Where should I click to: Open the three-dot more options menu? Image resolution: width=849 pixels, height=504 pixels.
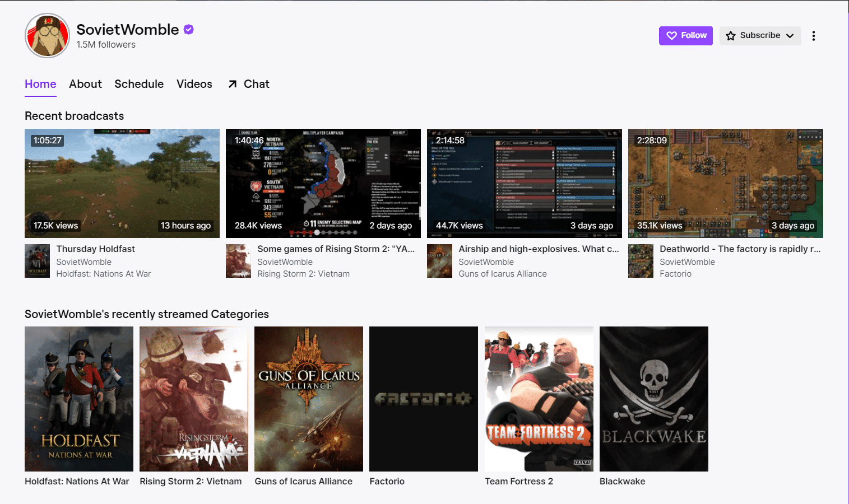pos(814,36)
